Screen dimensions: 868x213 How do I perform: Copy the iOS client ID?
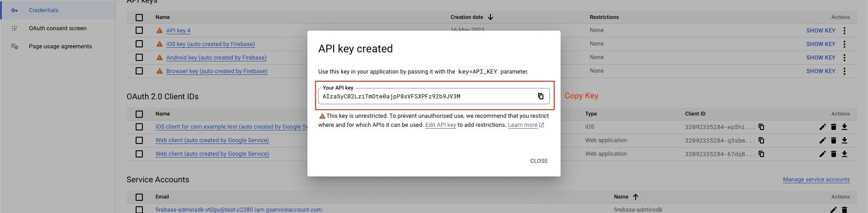pos(761,127)
